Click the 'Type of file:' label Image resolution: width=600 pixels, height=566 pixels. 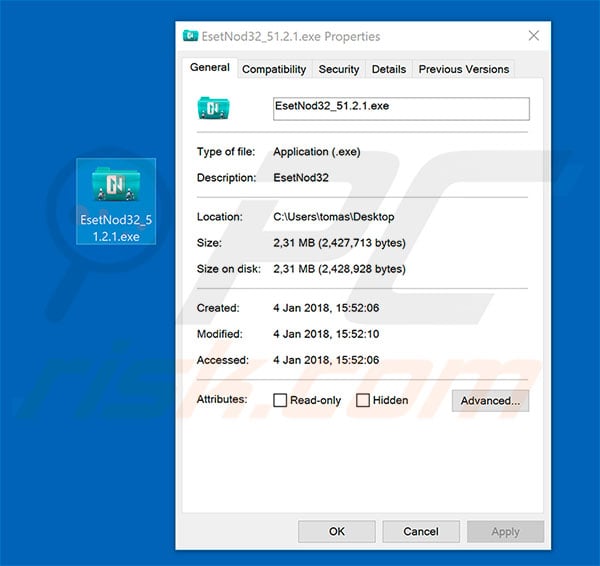click(226, 152)
